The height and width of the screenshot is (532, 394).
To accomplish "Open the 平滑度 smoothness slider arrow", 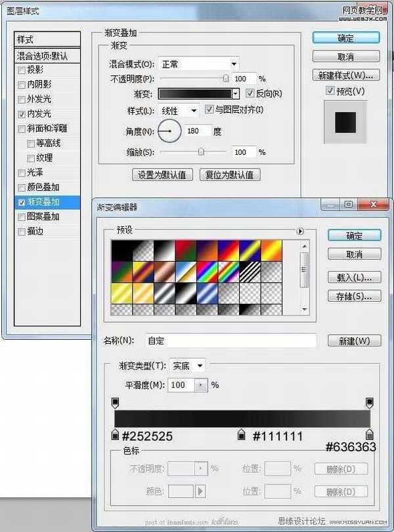I will pyautogui.click(x=201, y=385).
